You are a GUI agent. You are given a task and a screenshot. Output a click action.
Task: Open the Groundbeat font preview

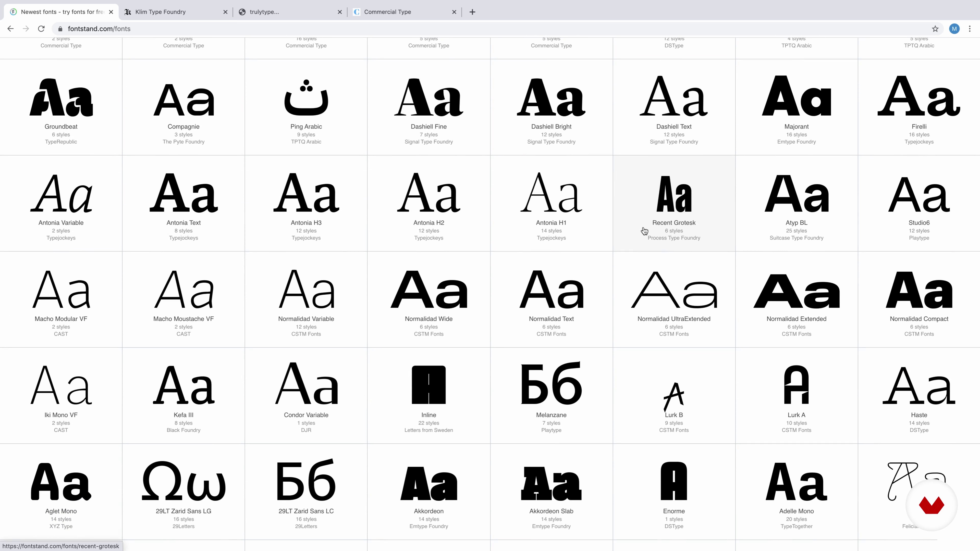point(61,98)
